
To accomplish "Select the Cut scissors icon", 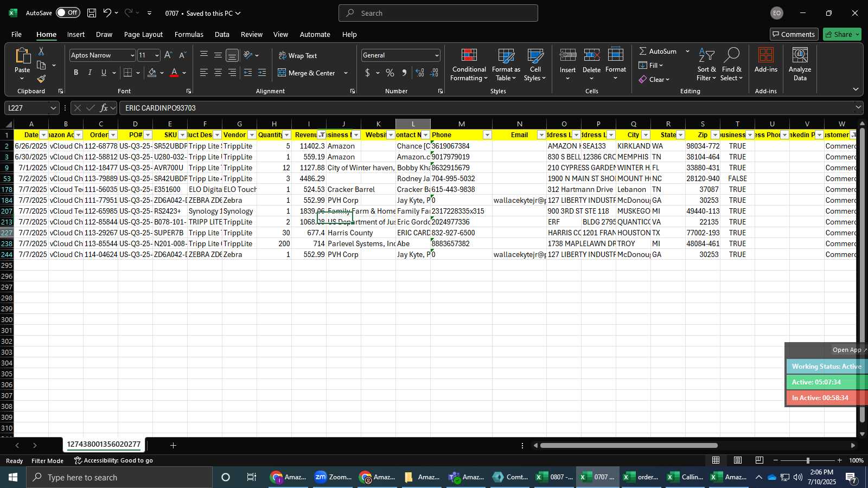I will pyautogui.click(x=41, y=51).
